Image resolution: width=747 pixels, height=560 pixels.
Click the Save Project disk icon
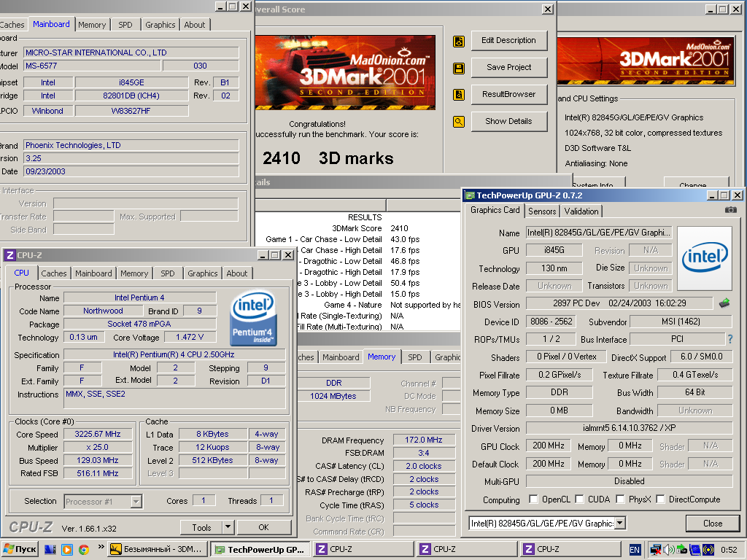458,68
